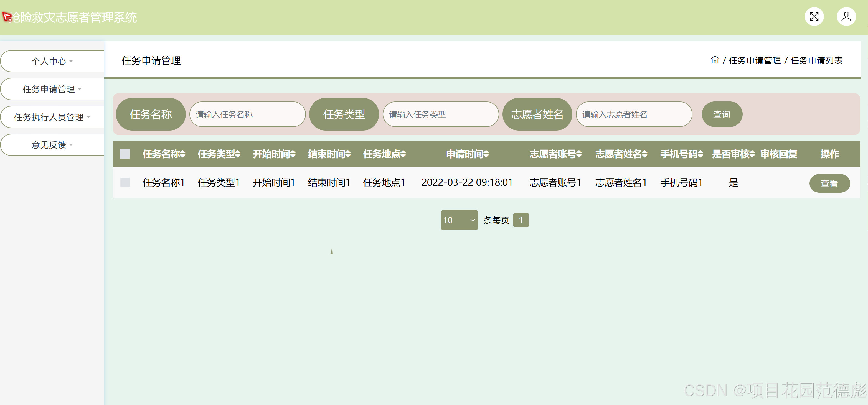Image resolution: width=868 pixels, height=405 pixels.
Task: Open the user profile icon
Action: point(846,17)
